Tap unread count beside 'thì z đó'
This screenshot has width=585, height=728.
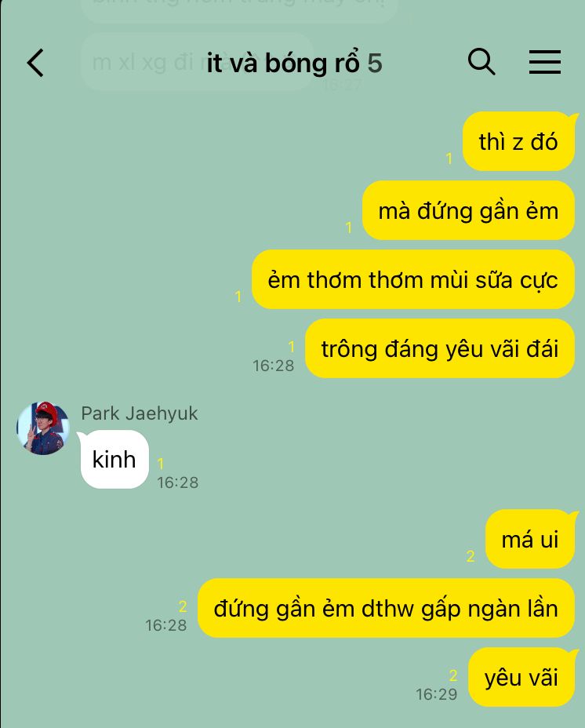click(x=449, y=158)
